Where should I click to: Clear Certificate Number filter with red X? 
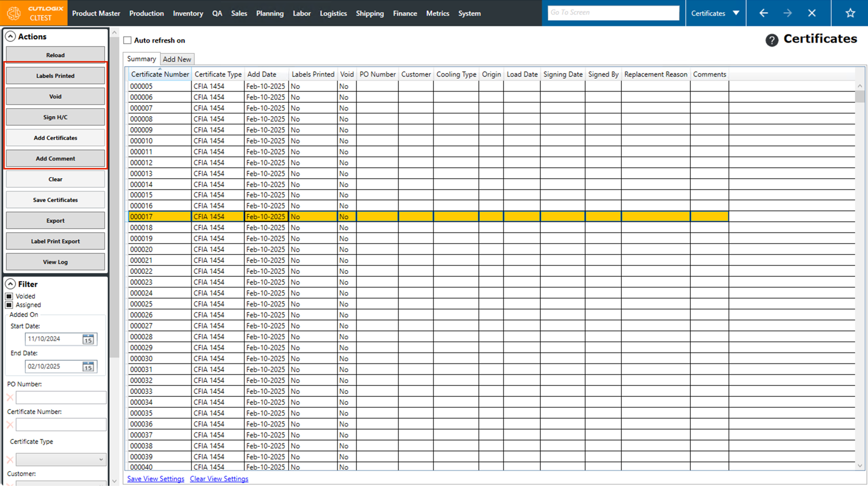[10, 425]
